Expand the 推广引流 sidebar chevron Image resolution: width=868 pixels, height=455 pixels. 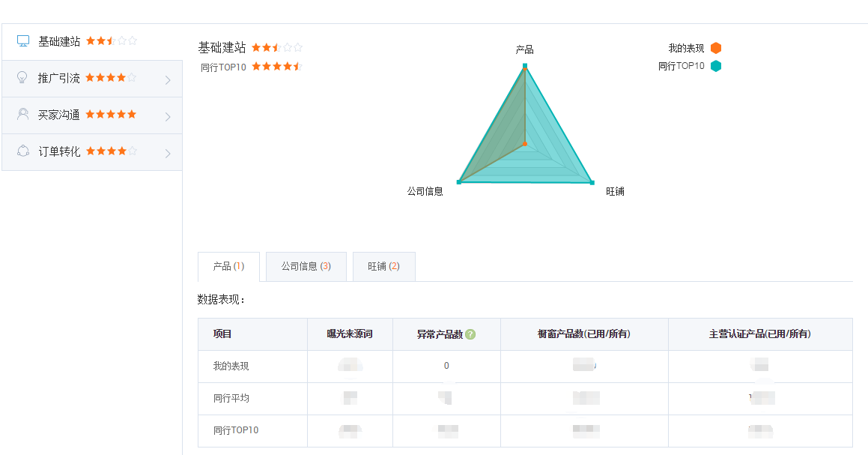(168, 79)
